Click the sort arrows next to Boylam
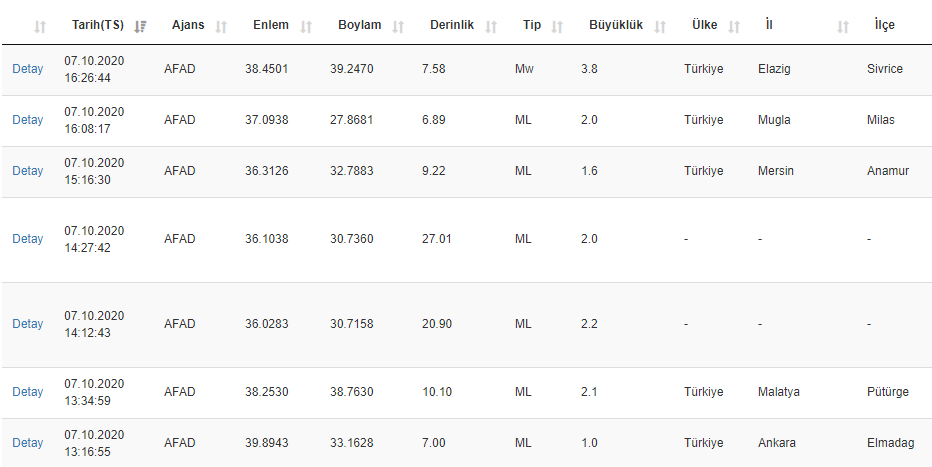Viewport: 932px width, 467px height. (398, 27)
